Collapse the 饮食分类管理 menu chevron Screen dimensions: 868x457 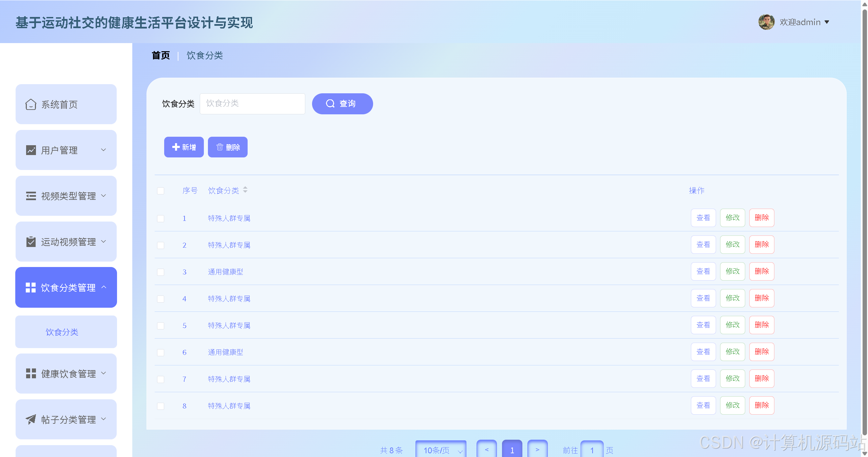[104, 287]
